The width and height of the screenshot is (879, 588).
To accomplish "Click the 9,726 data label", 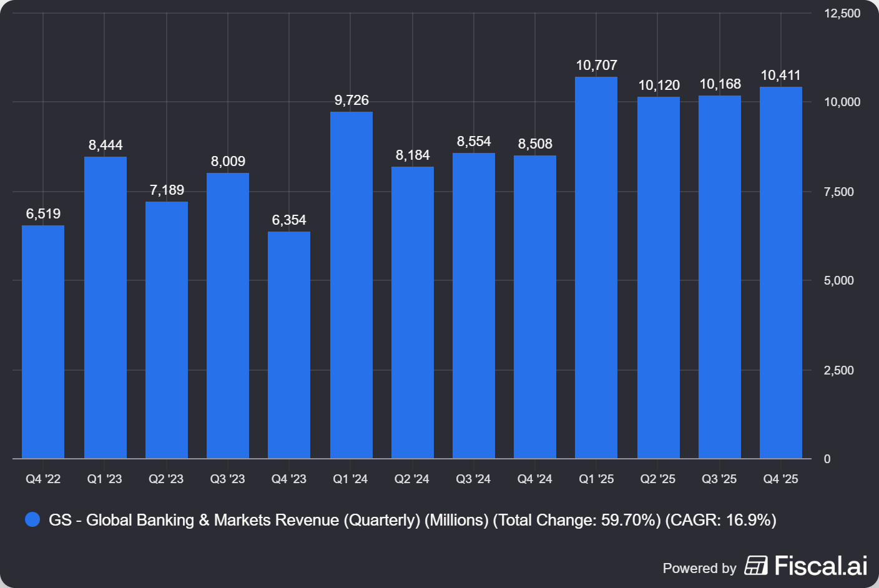I will (x=351, y=100).
